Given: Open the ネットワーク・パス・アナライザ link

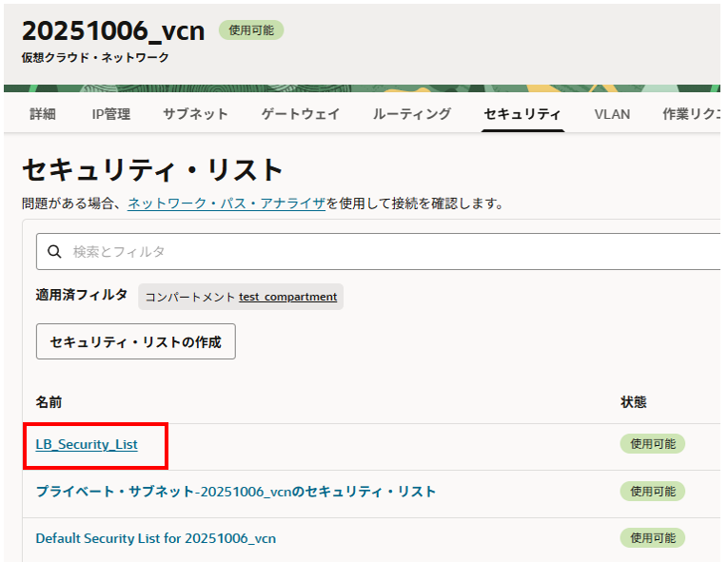Looking at the screenshot, I should 226,203.
